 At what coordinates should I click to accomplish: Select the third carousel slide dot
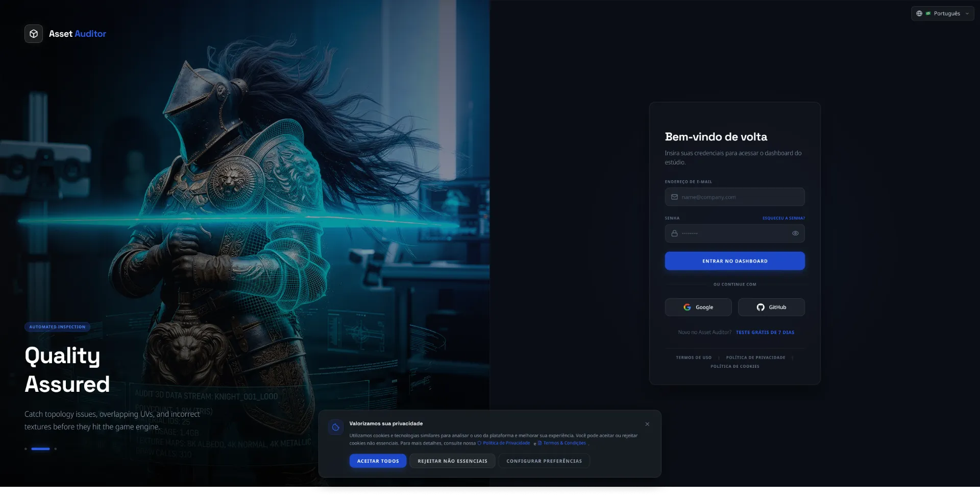point(55,449)
